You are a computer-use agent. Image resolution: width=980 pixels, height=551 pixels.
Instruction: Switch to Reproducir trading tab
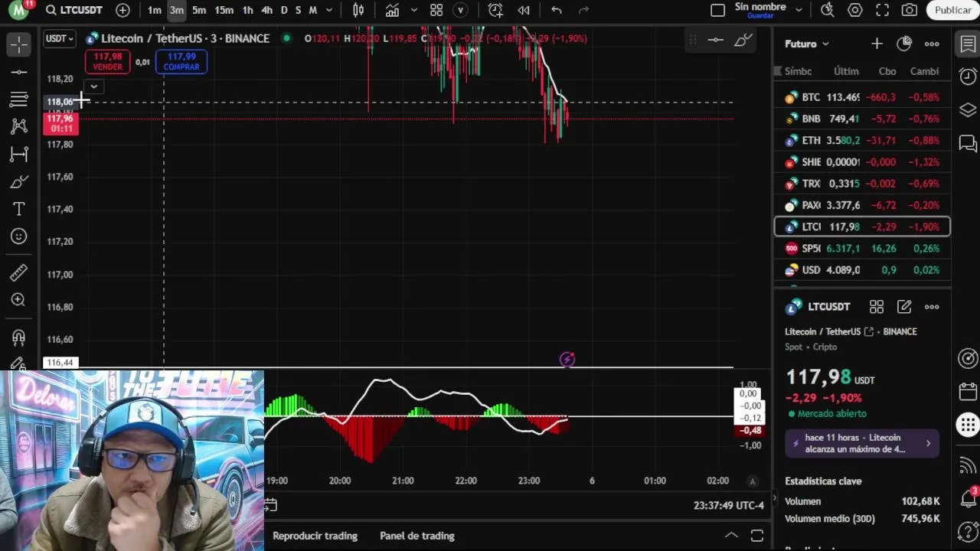315,536
